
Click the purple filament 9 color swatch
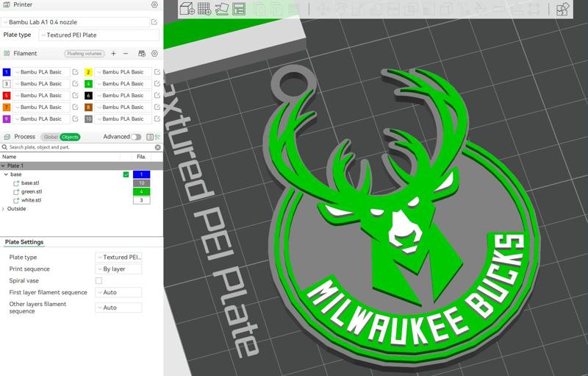[x=7, y=118]
